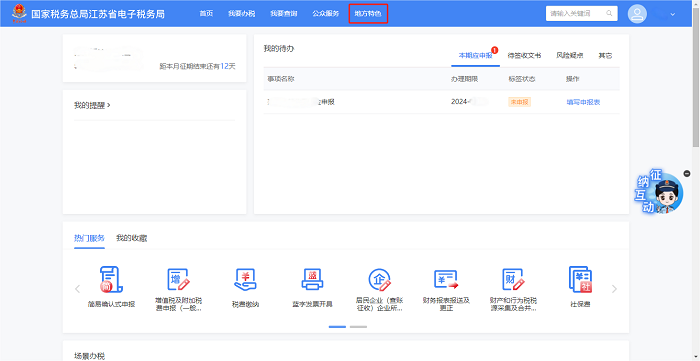Open the 增值税及附加税费申报 service icon
Screen dimensions: 700x361
(178, 280)
